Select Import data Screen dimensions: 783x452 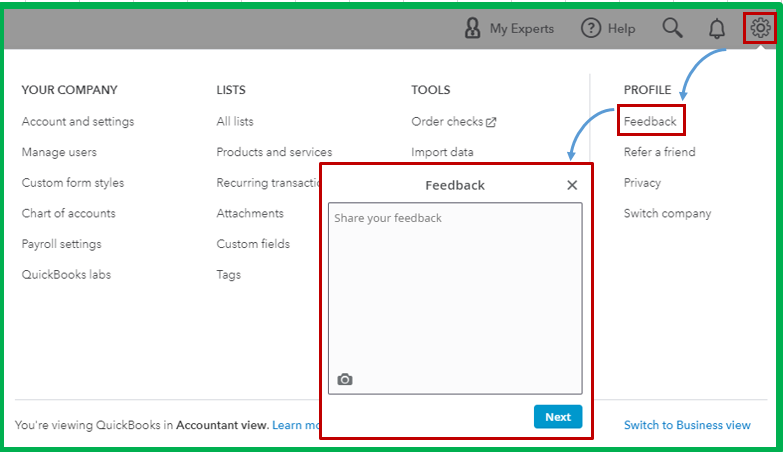coord(442,152)
